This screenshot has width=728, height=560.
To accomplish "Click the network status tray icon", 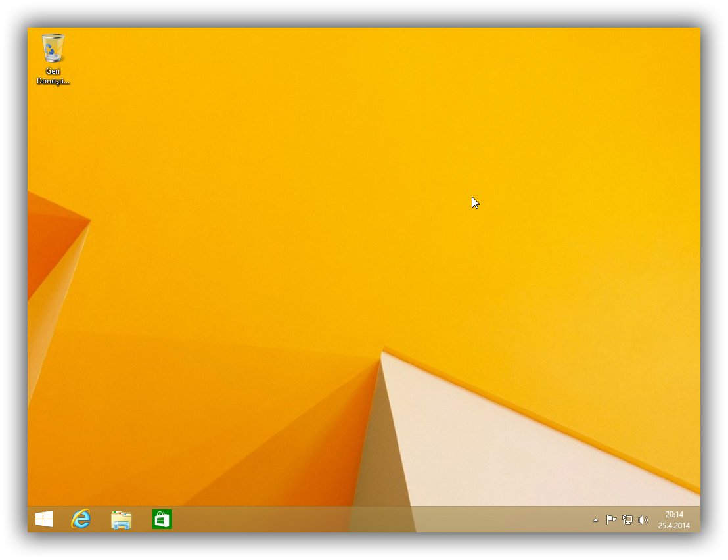I will 627,520.
